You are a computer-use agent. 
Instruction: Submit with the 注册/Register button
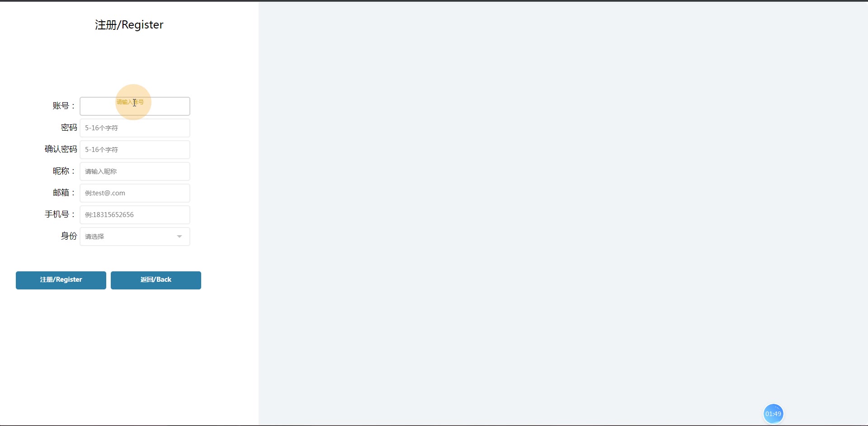[61, 280]
